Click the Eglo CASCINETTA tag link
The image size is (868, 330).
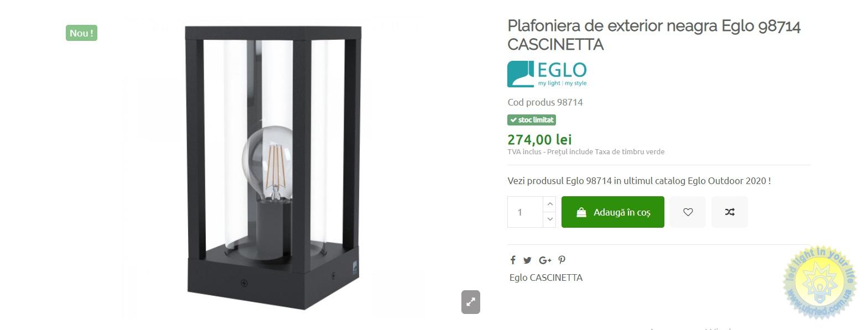tap(546, 277)
